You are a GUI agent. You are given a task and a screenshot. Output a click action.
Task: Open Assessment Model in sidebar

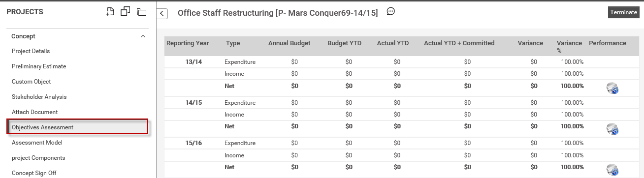[x=37, y=143]
